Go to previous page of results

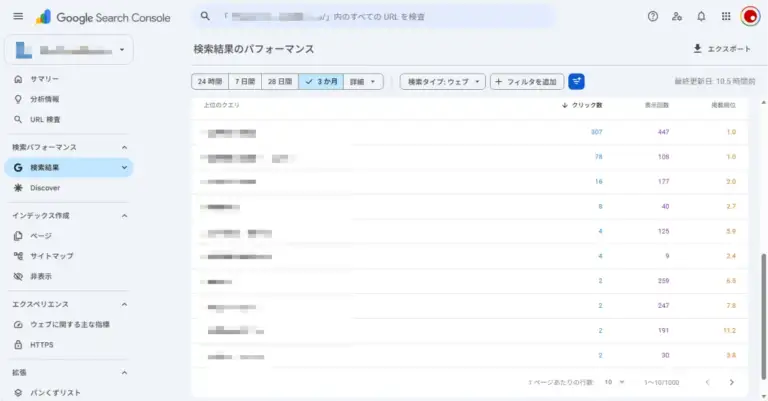tap(707, 382)
